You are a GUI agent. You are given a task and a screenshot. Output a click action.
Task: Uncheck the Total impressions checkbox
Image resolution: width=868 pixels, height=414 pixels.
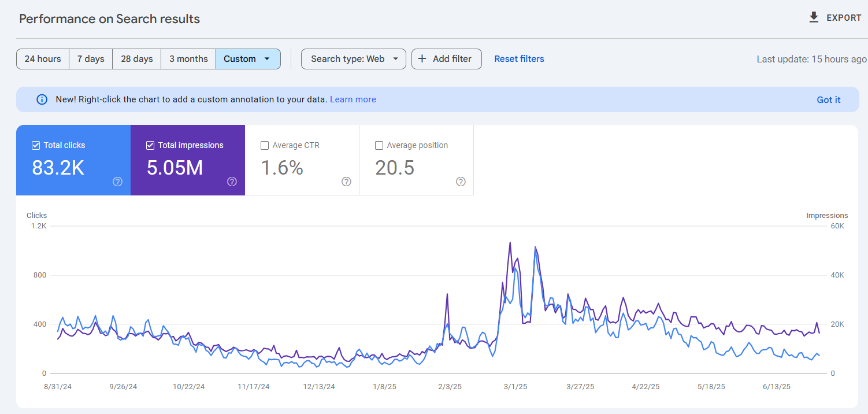click(150, 145)
